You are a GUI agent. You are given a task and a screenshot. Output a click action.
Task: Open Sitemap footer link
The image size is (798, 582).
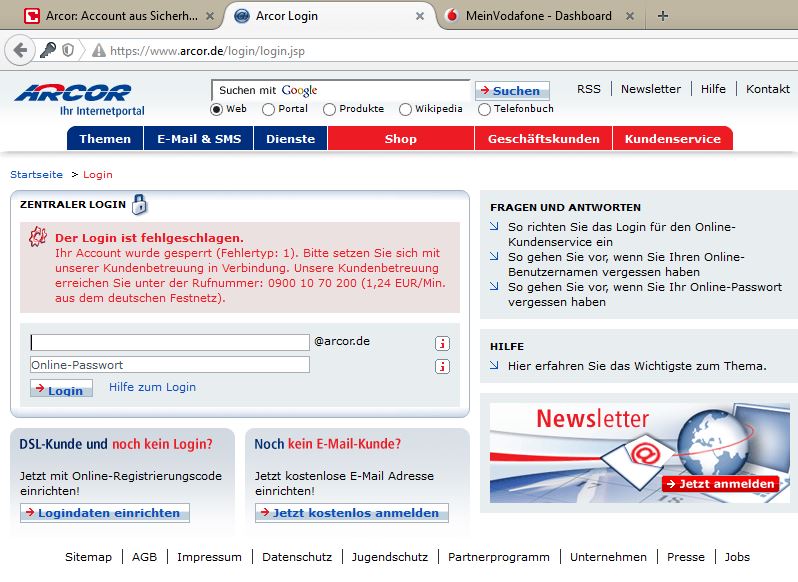(x=88, y=557)
